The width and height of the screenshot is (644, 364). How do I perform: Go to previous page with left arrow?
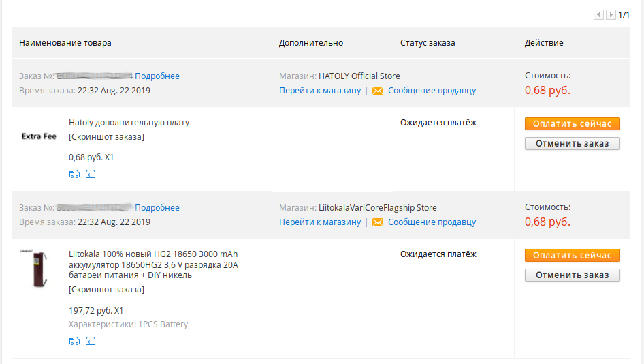(599, 15)
